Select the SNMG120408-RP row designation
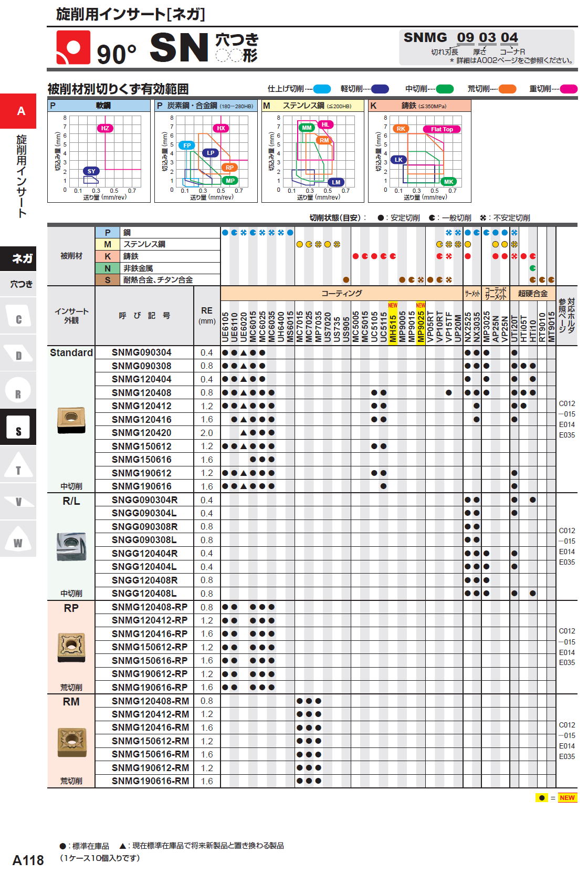The height and width of the screenshot is (873, 588). (x=150, y=607)
